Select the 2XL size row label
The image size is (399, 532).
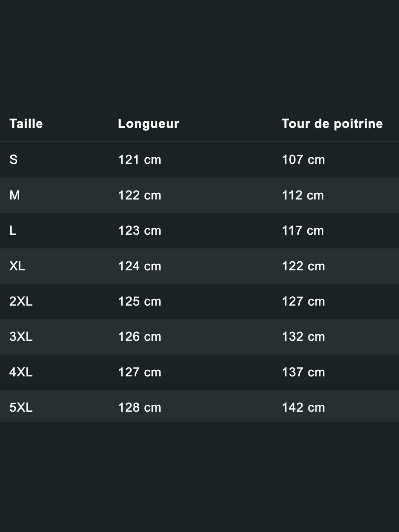pyautogui.click(x=21, y=301)
